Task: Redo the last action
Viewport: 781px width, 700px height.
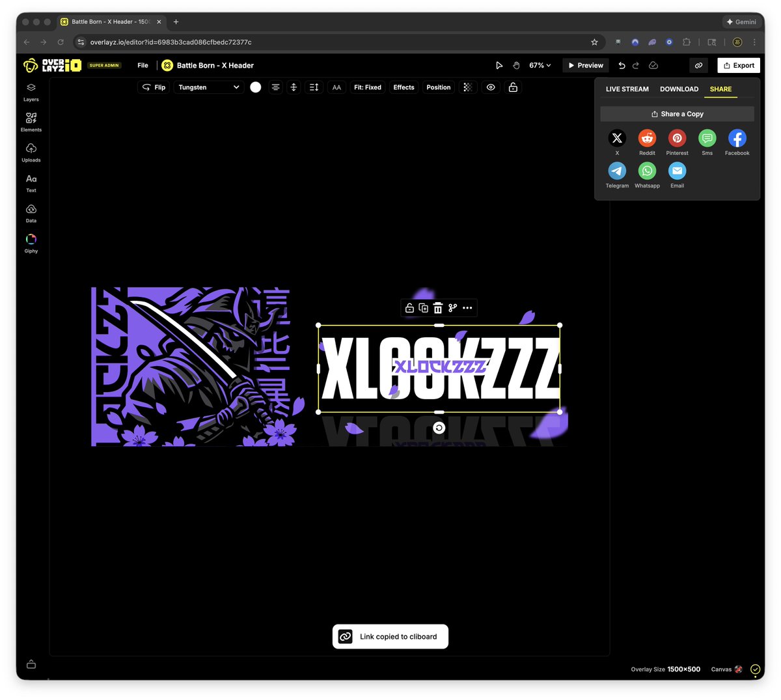Action: coord(636,65)
